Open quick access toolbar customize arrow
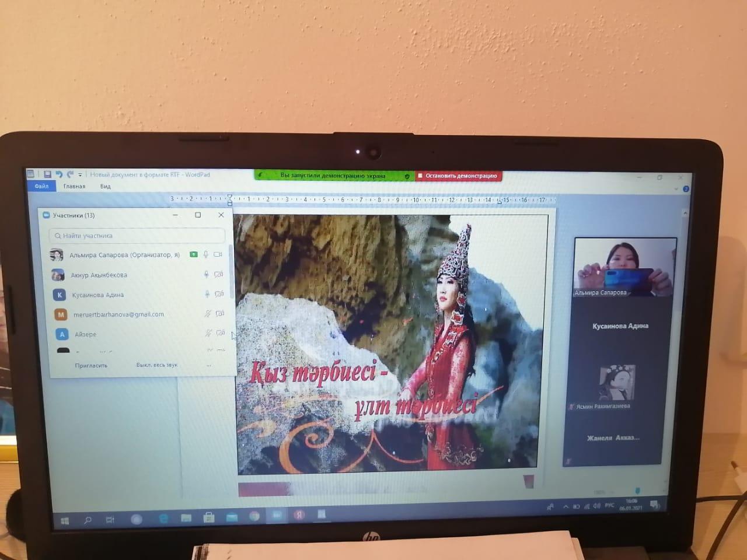This screenshot has height=560, width=747. click(x=80, y=174)
